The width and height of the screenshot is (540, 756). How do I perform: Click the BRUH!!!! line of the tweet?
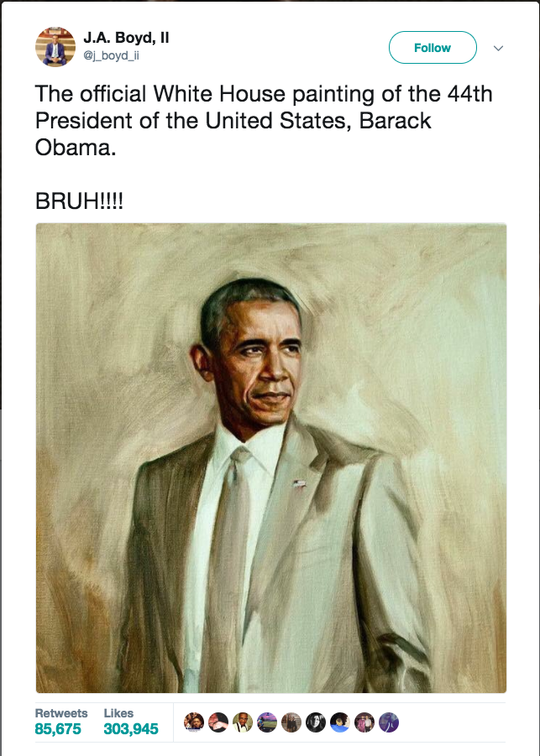79,201
